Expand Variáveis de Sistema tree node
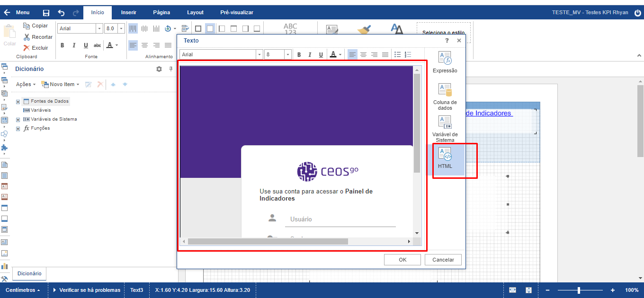 (x=18, y=120)
